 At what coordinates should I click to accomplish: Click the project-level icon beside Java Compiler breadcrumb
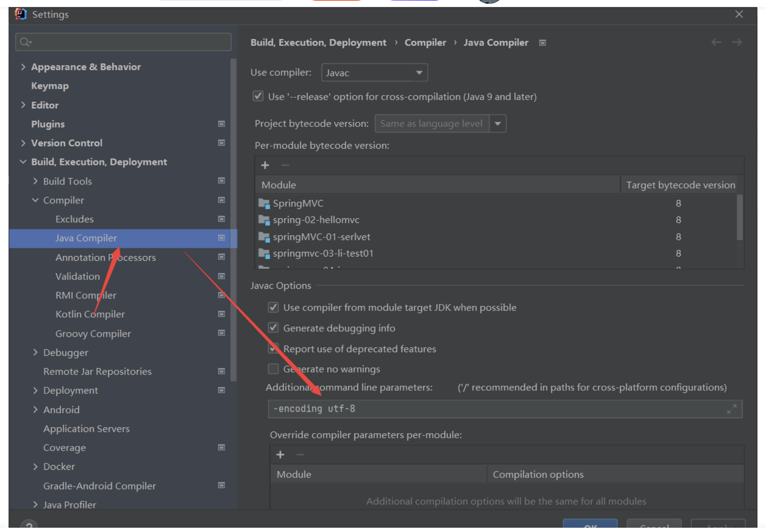point(543,43)
